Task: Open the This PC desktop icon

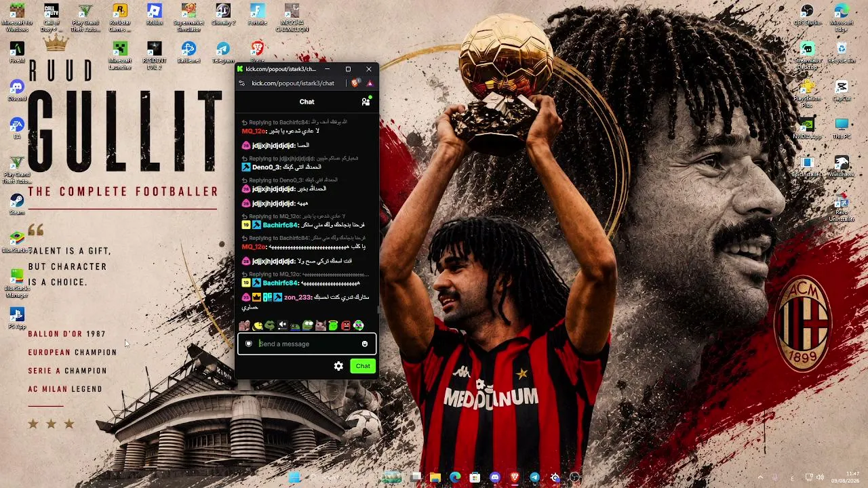Action: coord(842,128)
